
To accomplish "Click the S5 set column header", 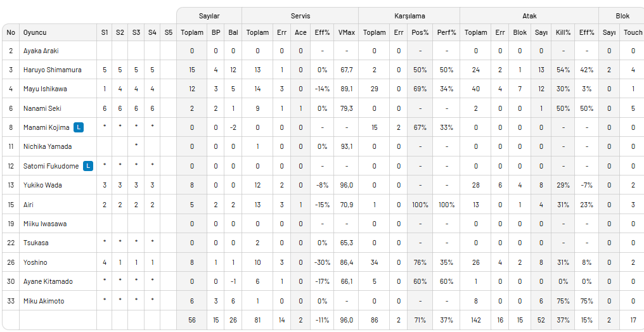I will pos(169,32).
